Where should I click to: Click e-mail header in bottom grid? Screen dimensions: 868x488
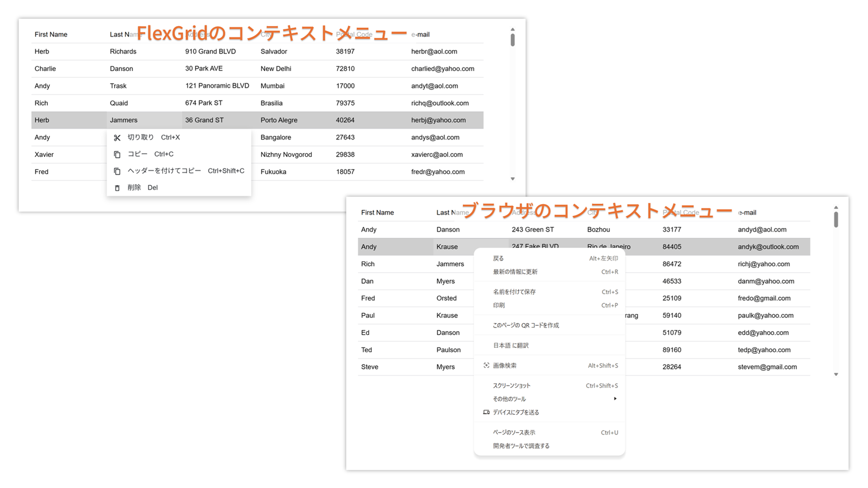pyautogui.click(x=747, y=213)
